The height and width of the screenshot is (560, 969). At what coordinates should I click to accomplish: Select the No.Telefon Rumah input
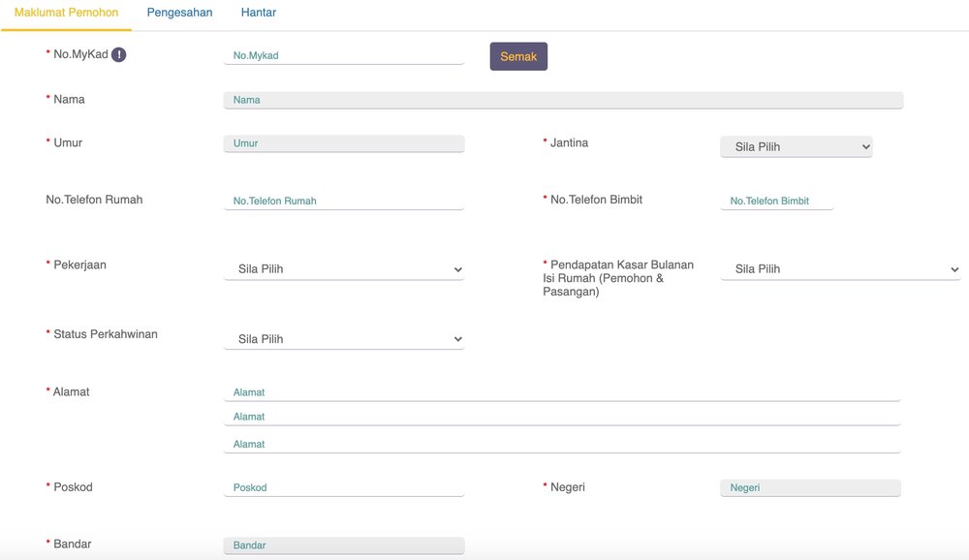point(344,201)
